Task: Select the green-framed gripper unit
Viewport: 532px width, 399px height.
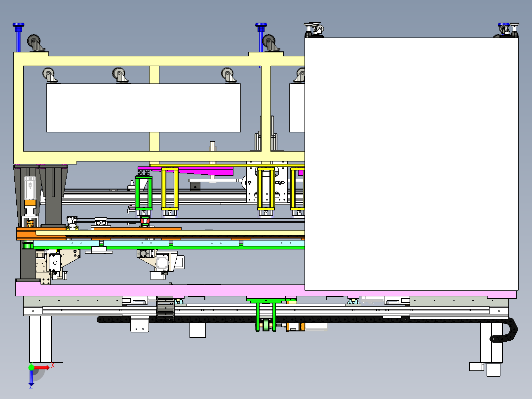Action: (x=144, y=193)
